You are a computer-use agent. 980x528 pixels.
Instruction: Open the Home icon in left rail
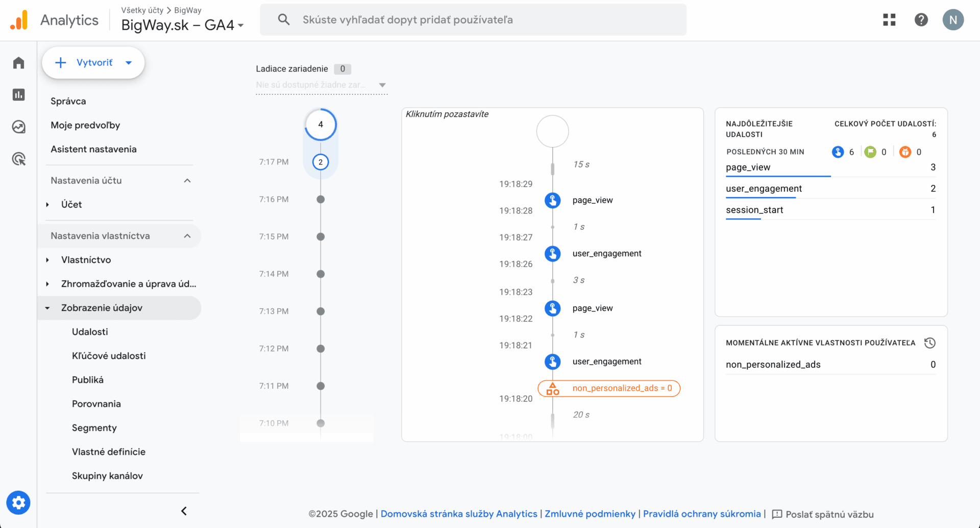(x=19, y=63)
